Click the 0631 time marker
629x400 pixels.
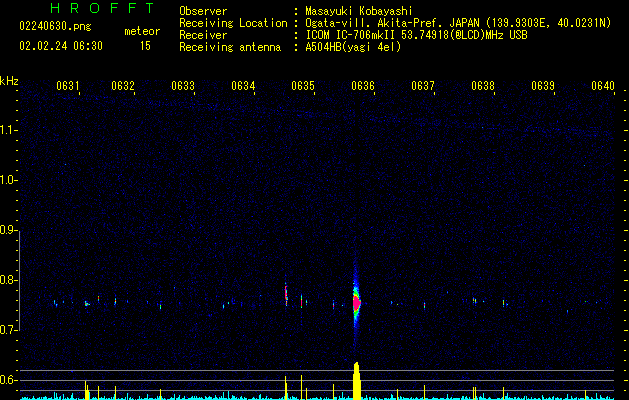(x=67, y=86)
